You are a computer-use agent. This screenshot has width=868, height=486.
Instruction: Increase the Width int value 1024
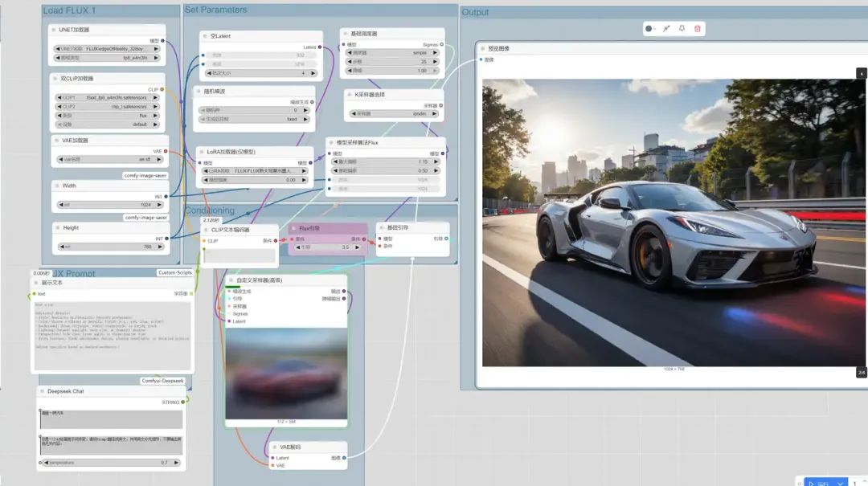pos(159,205)
